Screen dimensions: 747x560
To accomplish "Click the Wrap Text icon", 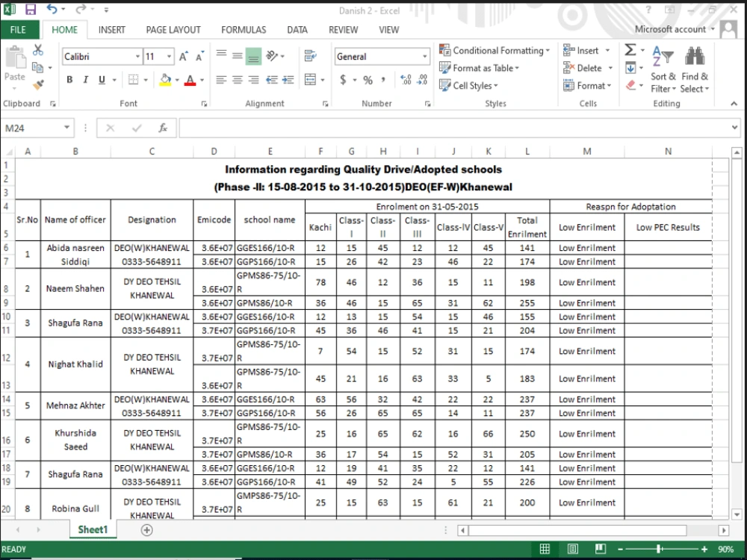I will click(311, 56).
